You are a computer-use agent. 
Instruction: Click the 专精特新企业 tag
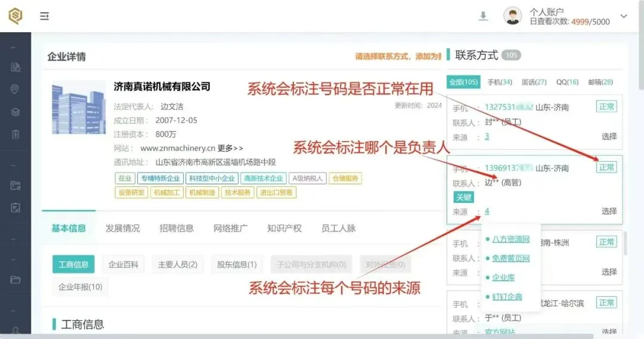pos(160,178)
